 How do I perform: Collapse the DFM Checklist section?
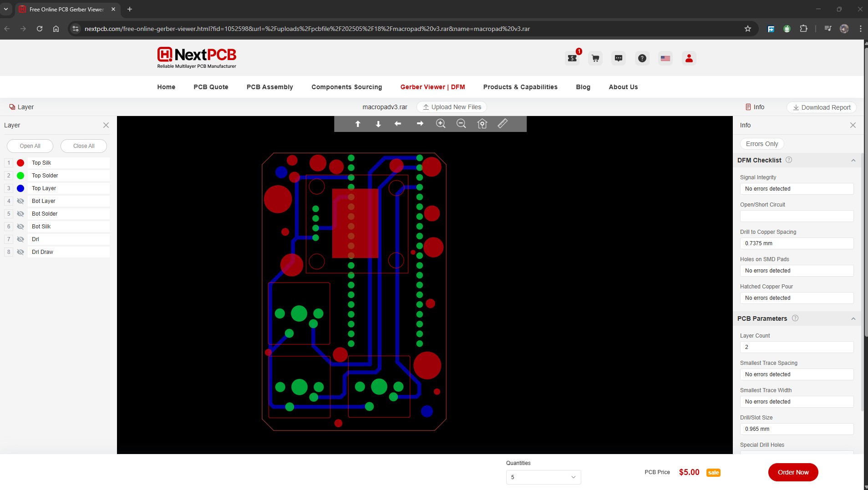(853, 160)
